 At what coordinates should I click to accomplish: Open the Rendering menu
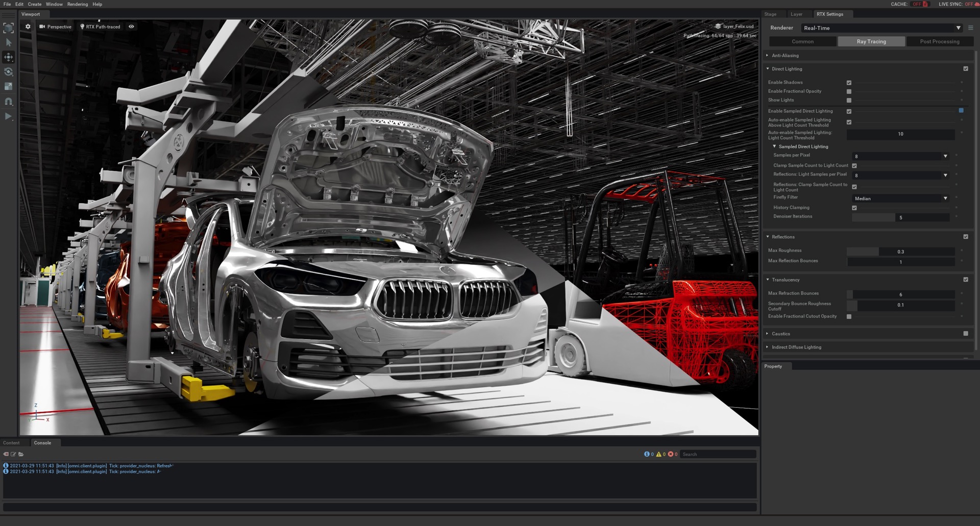(x=78, y=4)
